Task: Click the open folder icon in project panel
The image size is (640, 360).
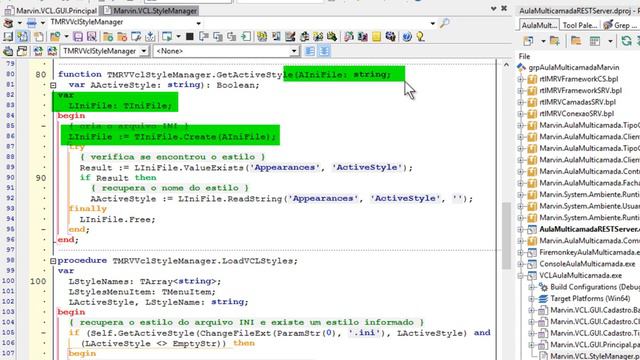Action: (576, 41)
